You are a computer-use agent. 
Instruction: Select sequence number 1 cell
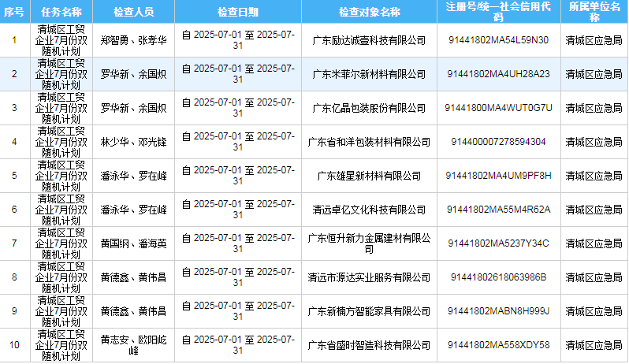[x=14, y=40]
